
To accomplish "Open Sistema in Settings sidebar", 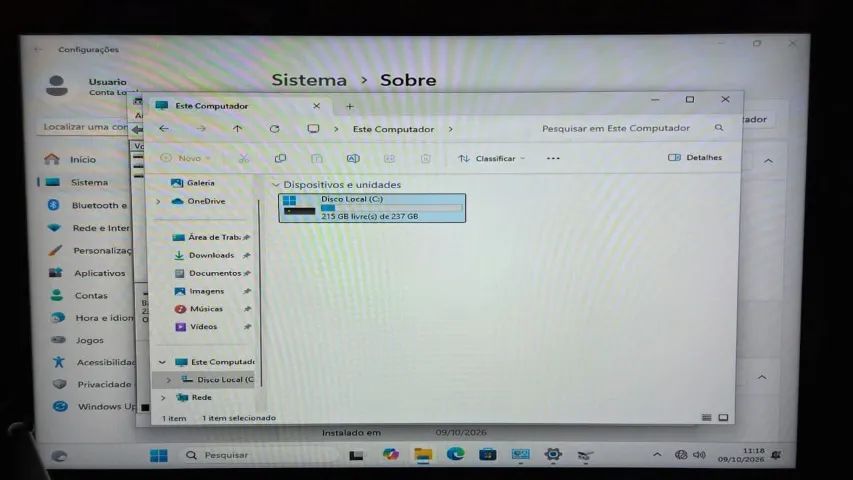I will [77, 182].
